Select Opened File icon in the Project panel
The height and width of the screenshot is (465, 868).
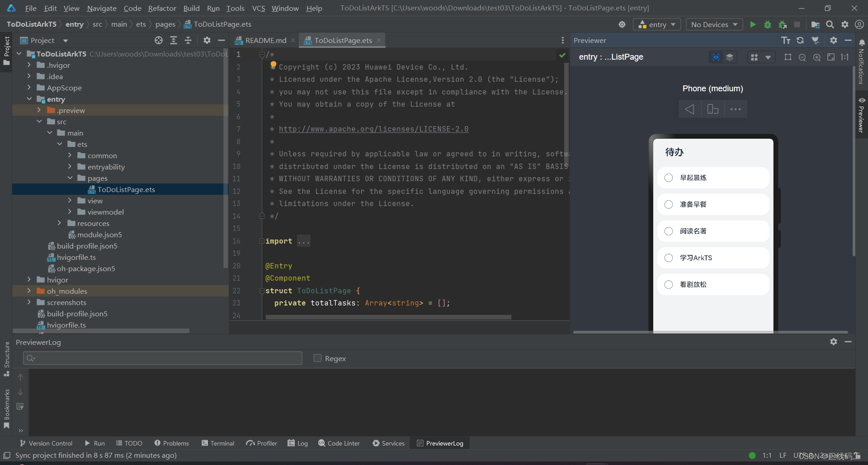click(159, 40)
